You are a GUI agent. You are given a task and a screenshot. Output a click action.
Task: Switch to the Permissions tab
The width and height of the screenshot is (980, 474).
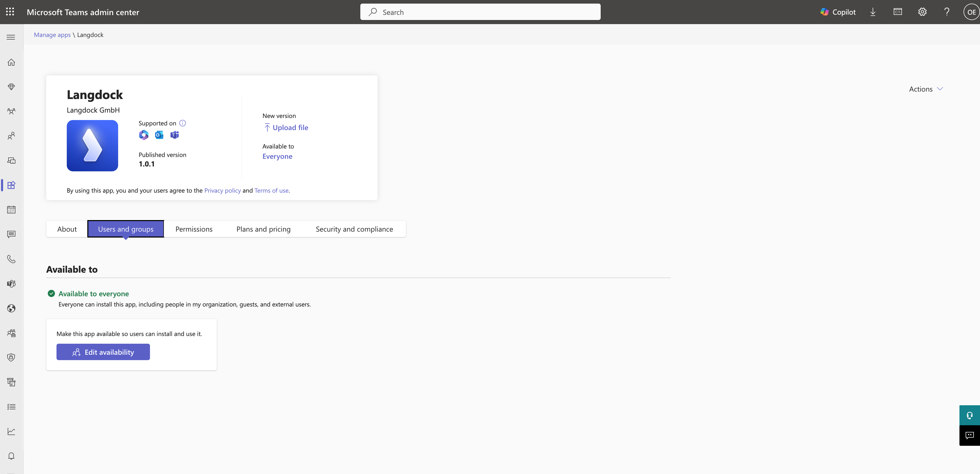coord(194,229)
